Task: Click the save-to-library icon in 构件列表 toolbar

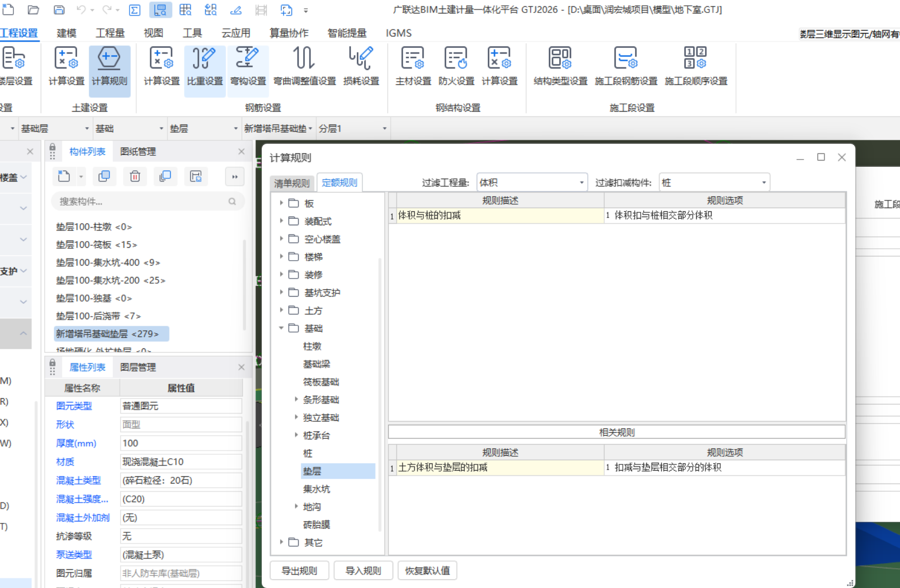Action: pos(196,176)
